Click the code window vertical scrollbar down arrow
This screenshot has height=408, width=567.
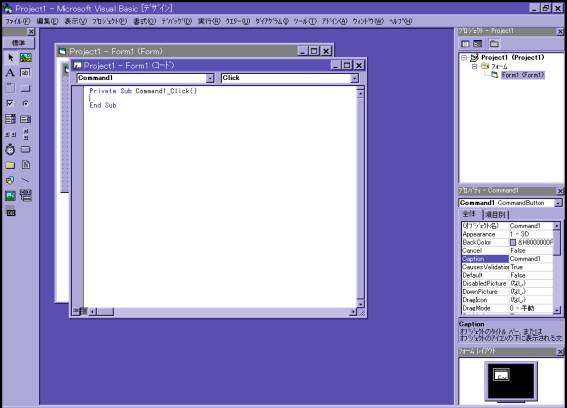click(x=360, y=304)
